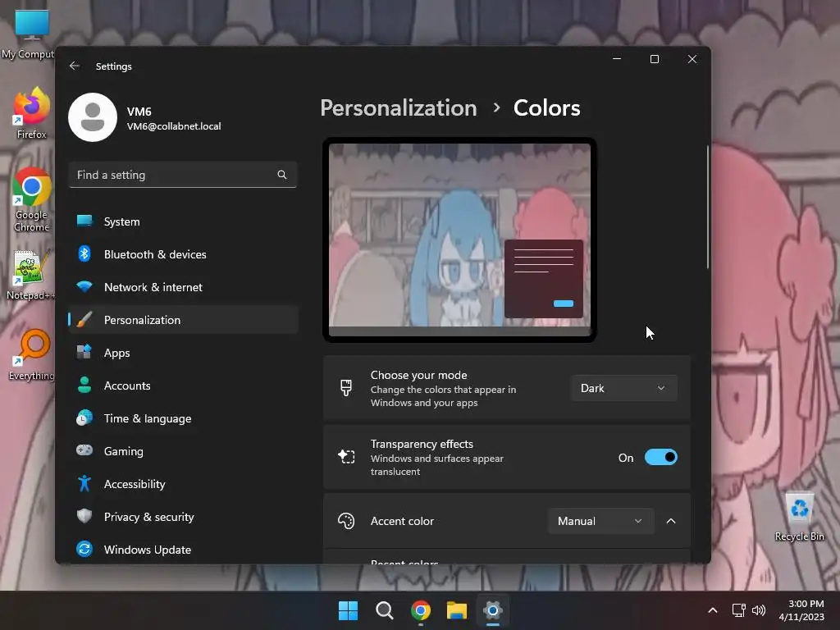Open the Apps settings page
The image size is (840, 630).
183,353
